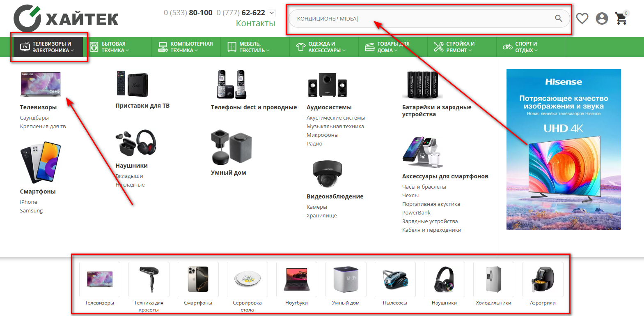Screen dimensions: 644x316
Task: Select Техника для красоты tile
Action: coord(149,287)
